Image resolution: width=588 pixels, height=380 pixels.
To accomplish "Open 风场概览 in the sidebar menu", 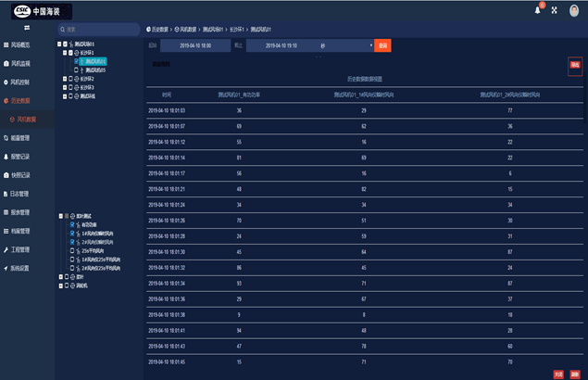I will pos(22,44).
